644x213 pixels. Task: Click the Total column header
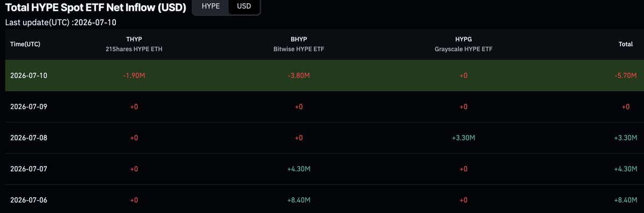[626, 44]
